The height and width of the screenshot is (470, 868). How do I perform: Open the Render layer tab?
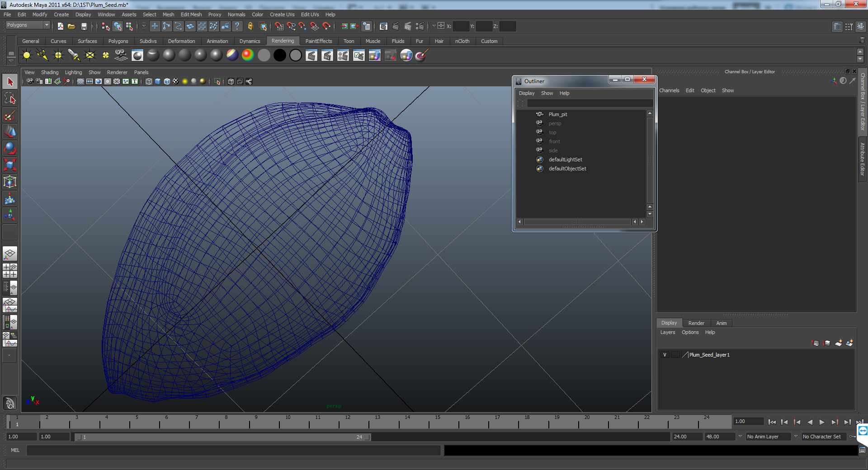(696, 323)
